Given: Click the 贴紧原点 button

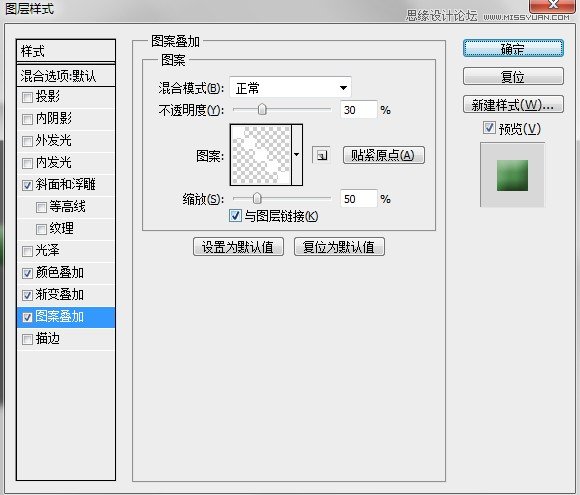Looking at the screenshot, I should [384, 155].
